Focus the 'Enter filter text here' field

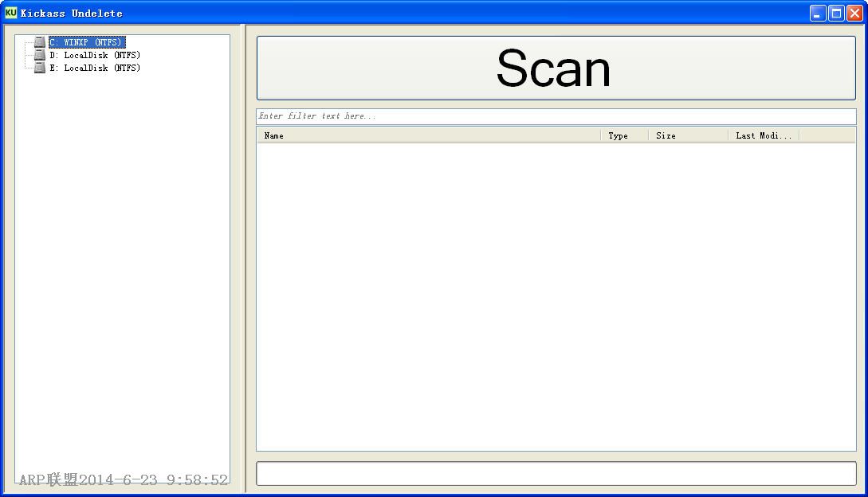click(556, 116)
